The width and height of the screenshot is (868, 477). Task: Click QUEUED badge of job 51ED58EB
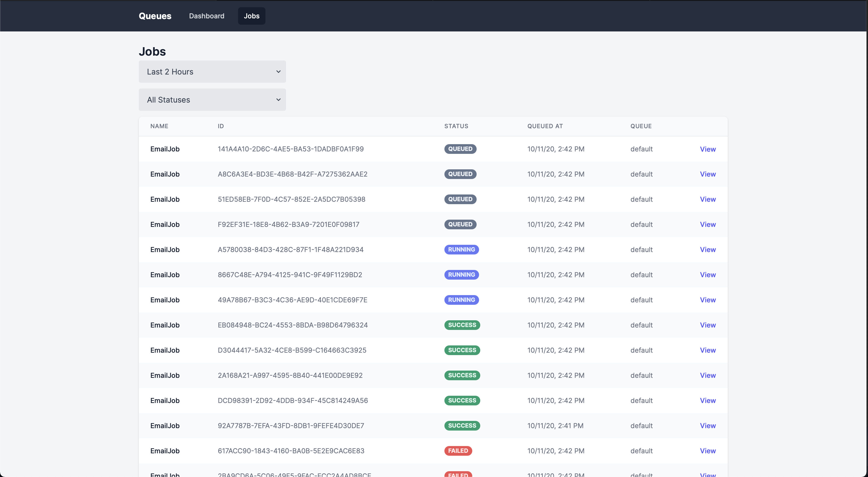[x=460, y=199]
